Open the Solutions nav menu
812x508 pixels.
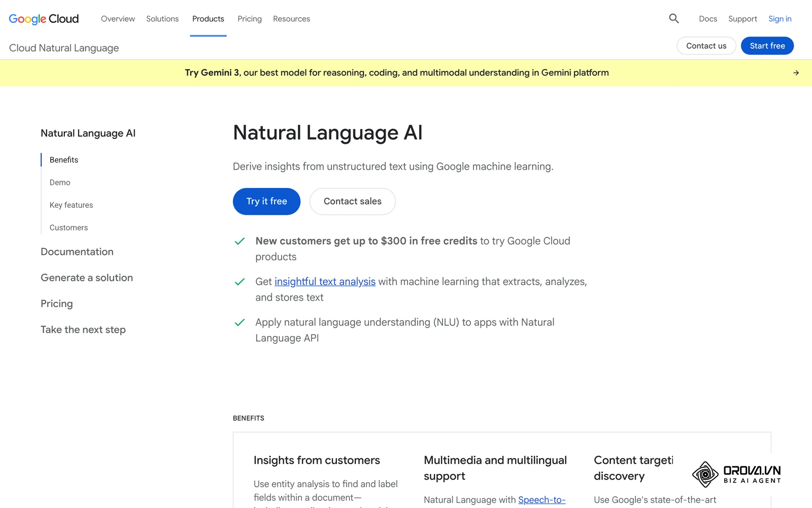pos(162,19)
